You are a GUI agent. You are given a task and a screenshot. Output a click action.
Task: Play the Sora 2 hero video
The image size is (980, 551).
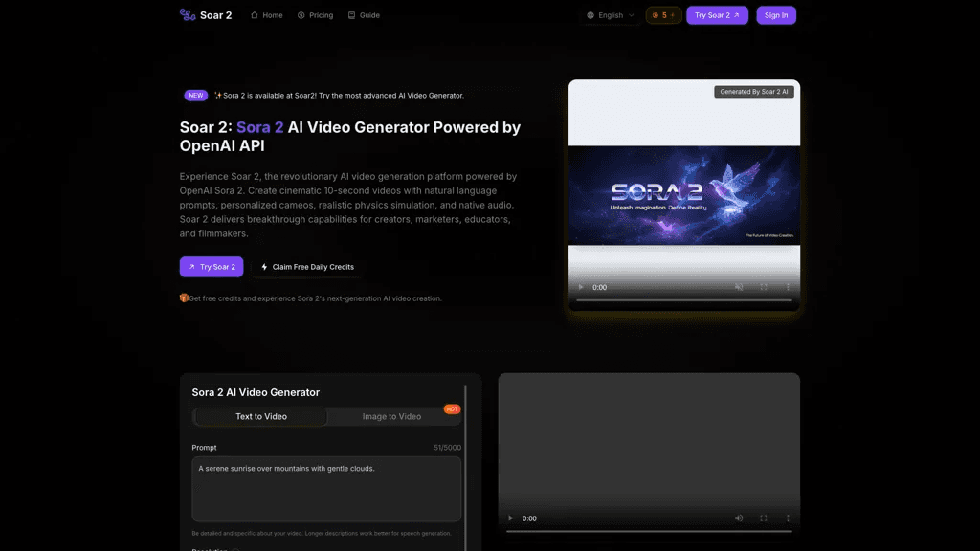pos(581,287)
